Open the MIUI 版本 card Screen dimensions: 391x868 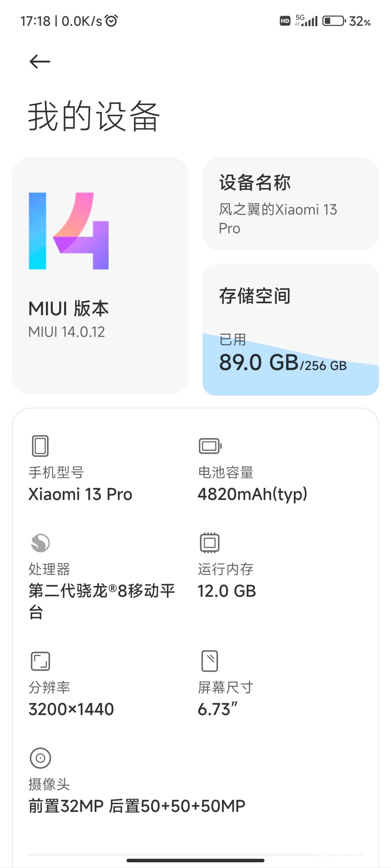pyautogui.click(x=100, y=275)
